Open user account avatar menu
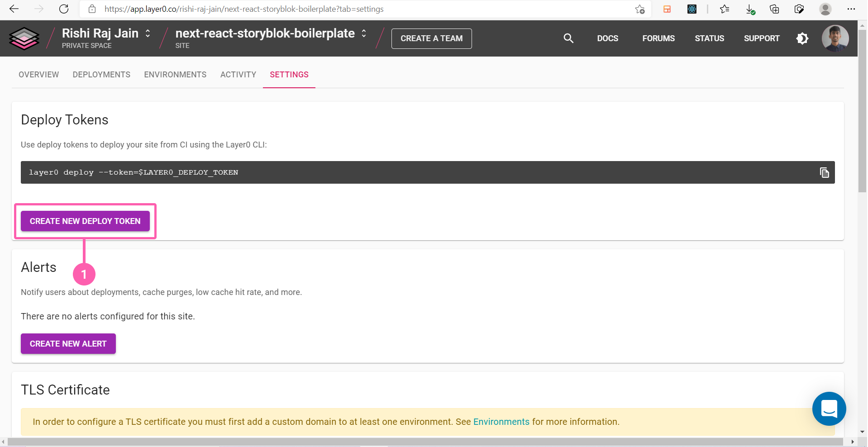The width and height of the screenshot is (868, 447). [x=835, y=38]
